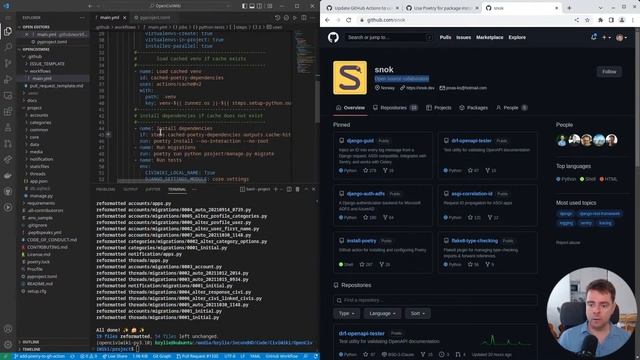The height and width of the screenshot is (360, 640).
Task: Open Manage gear icon in VS Code
Action: (x=8, y=345)
